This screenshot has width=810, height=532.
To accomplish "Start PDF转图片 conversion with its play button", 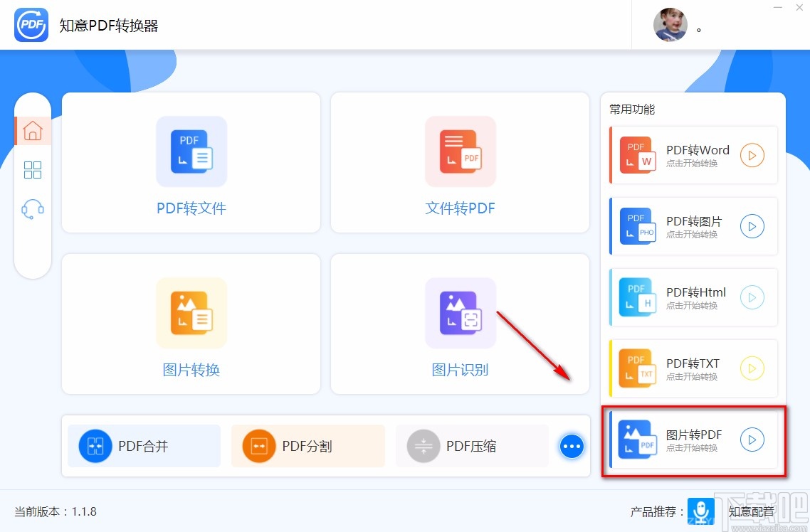I will [752, 226].
